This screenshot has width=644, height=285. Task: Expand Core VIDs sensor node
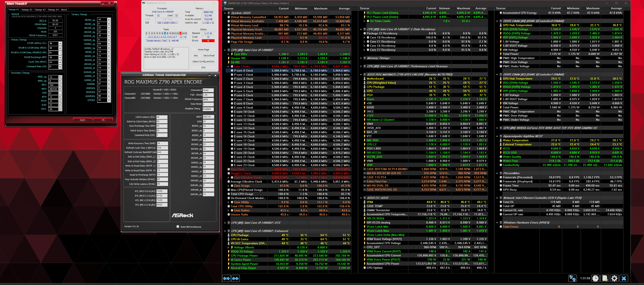[228, 54]
